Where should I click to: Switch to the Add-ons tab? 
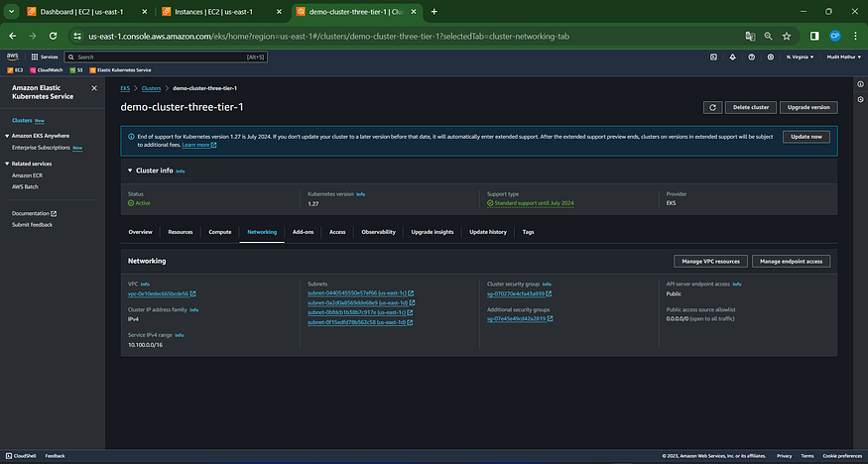(x=303, y=232)
